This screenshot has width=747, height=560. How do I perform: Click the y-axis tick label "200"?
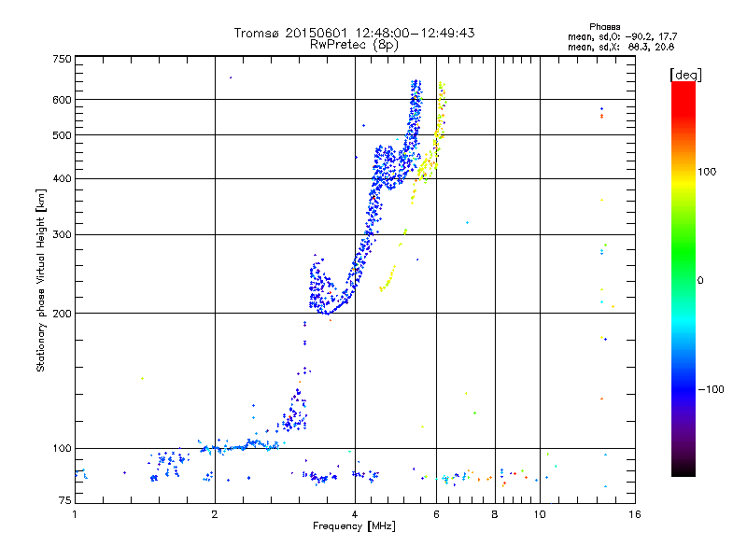[x=62, y=314]
